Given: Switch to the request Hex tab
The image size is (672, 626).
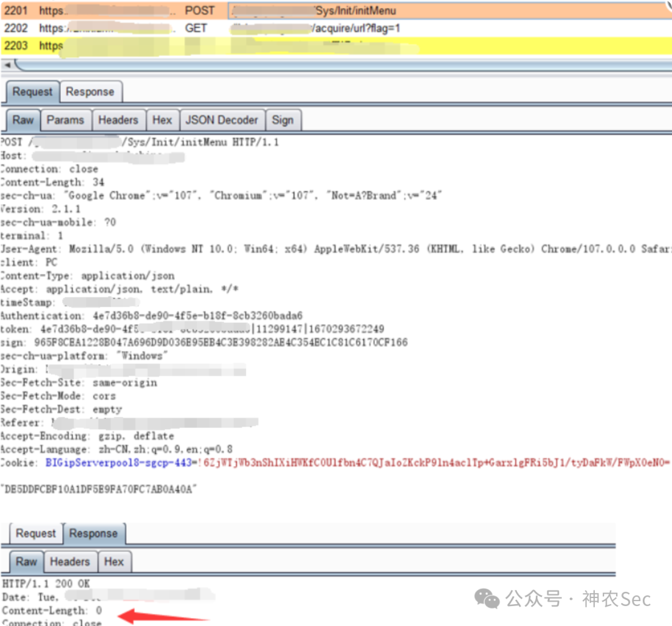Looking at the screenshot, I should [x=162, y=120].
